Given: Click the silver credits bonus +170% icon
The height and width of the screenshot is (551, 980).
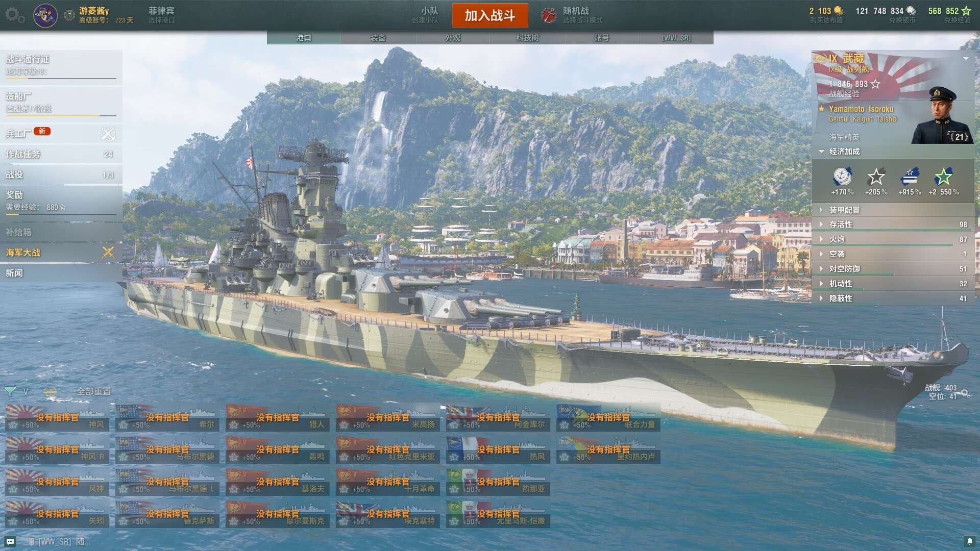Looking at the screenshot, I should (x=842, y=177).
